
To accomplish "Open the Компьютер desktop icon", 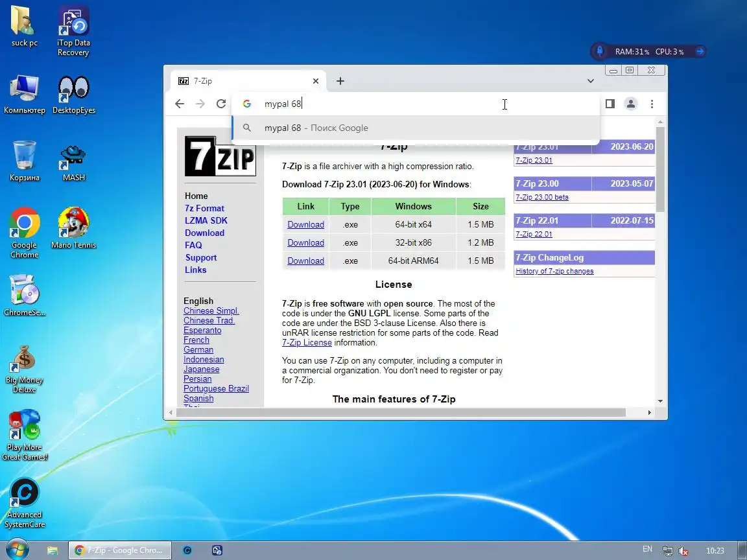I will coord(24,94).
